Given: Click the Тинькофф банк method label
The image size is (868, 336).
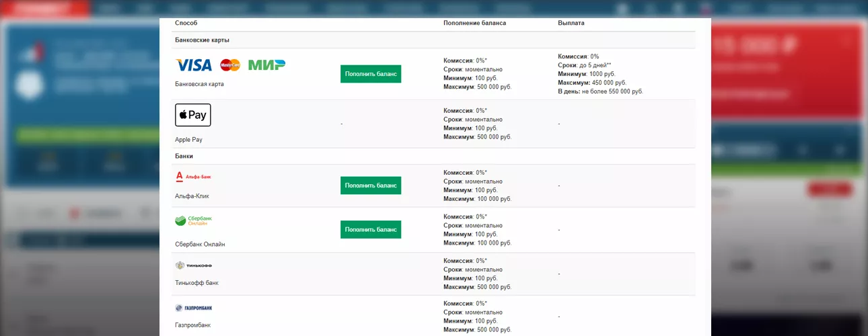Looking at the screenshot, I should click(196, 283).
